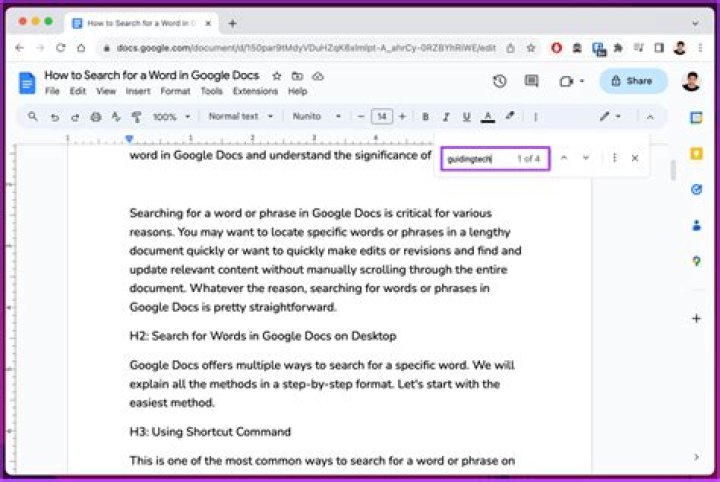Open version history clock icon
Viewport: 720px width, 482px height.
(499, 82)
